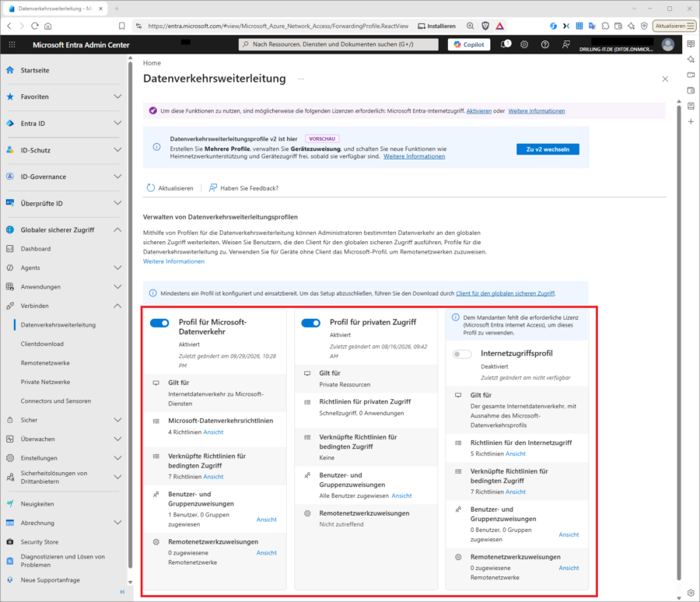Open Diagnostizieren und Lösen von Problemen
The image size is (700, 602).
tap(62, 561)
